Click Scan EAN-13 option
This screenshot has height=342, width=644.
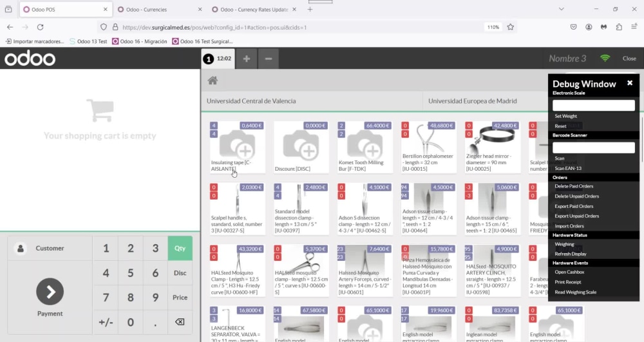[568, 168]
